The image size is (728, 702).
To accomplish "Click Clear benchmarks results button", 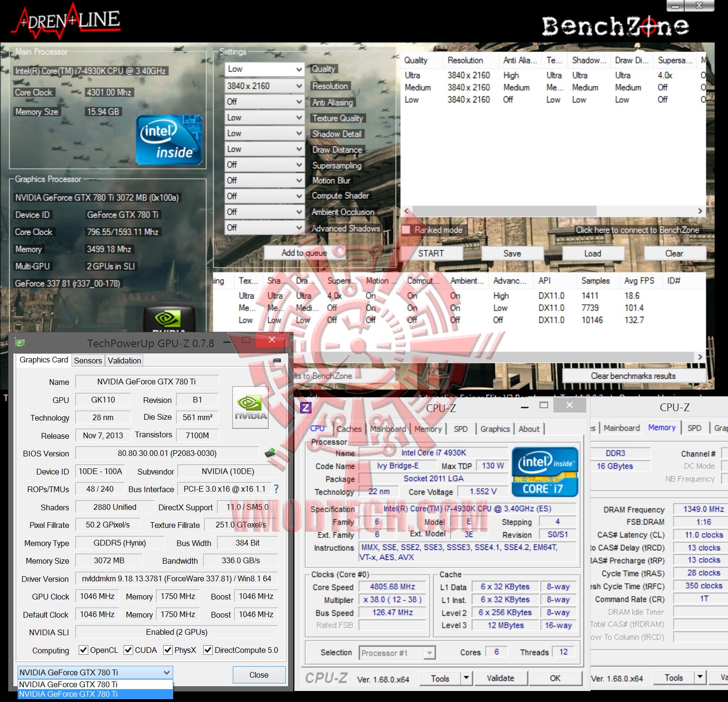I will point(633,376).
